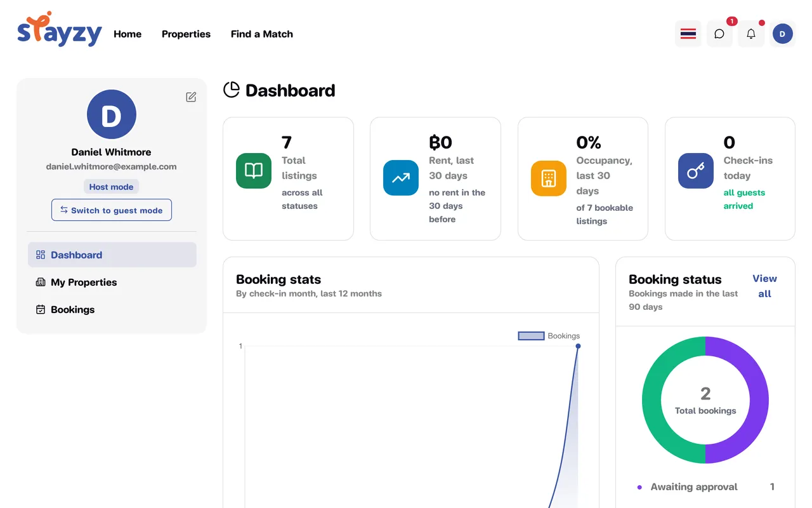
Task: Open the Thai flag language selector
Action: [x=688, y=34]
